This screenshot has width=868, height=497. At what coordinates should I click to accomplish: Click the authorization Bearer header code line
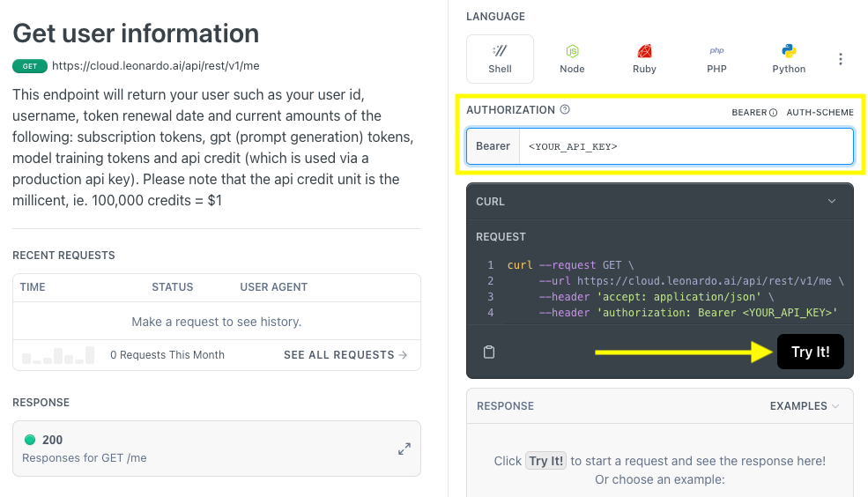pos(688,313)
